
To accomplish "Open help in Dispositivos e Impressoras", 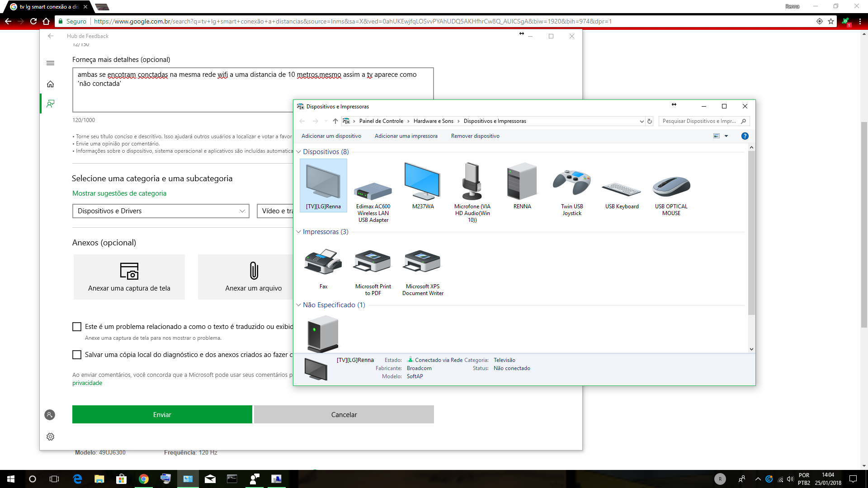I will [x=745, y=136].
